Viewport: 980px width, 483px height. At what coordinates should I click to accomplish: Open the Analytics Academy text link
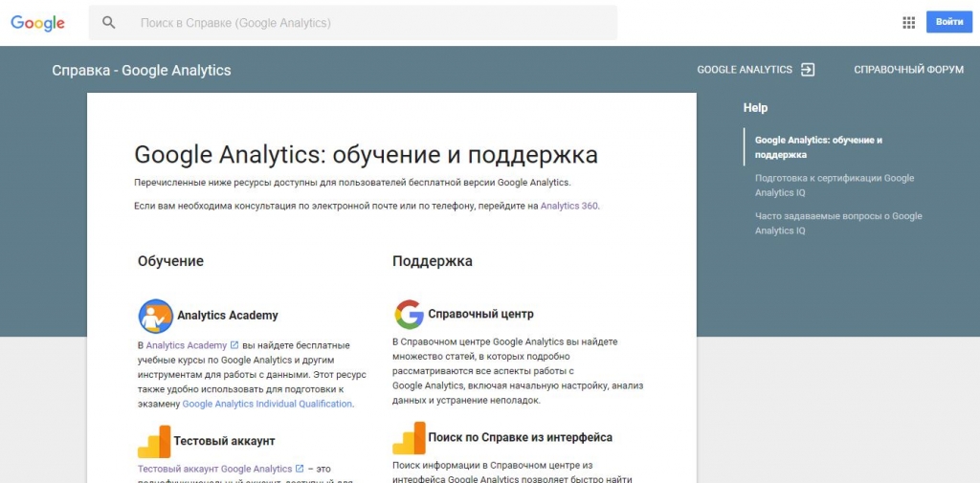[187, 345]
